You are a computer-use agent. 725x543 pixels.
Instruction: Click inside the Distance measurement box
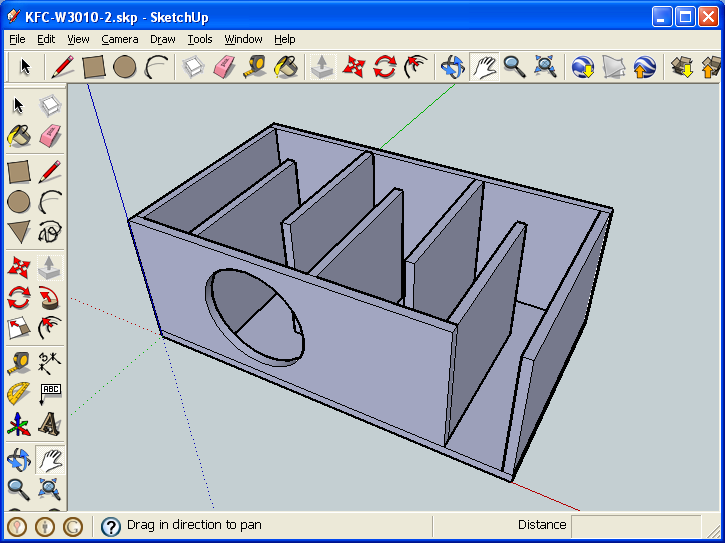(x=636, y=526)
